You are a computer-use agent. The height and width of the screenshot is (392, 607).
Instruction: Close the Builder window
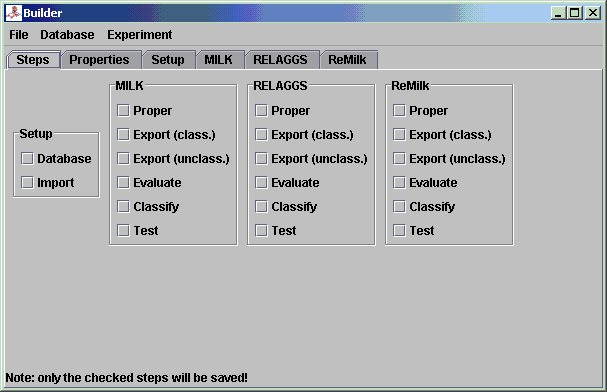(593, 13)
